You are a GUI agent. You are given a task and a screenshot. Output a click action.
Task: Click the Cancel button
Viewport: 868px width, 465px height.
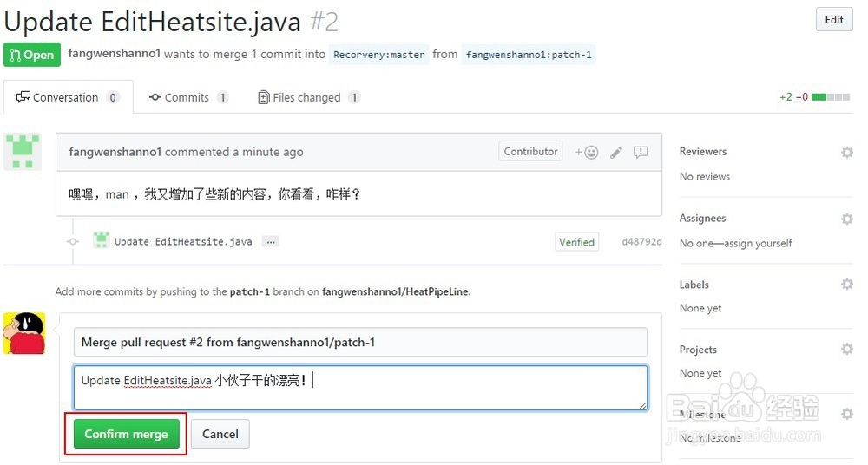coord(220,434)
